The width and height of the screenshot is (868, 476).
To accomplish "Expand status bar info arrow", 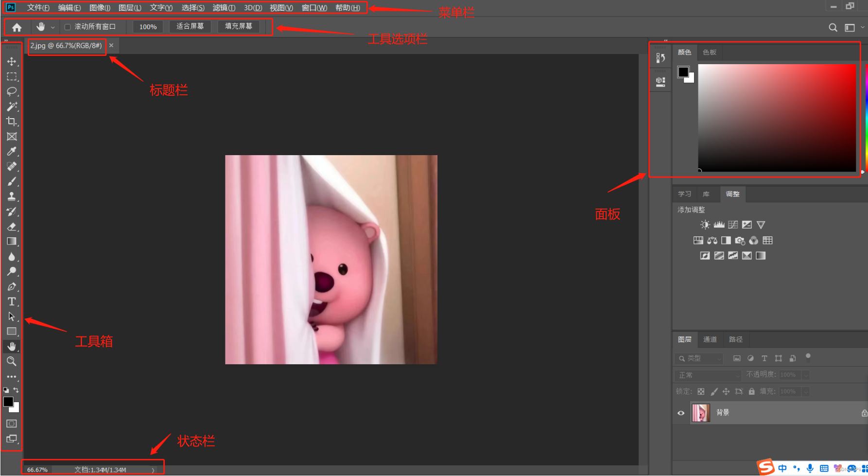I will click(153, 470).
